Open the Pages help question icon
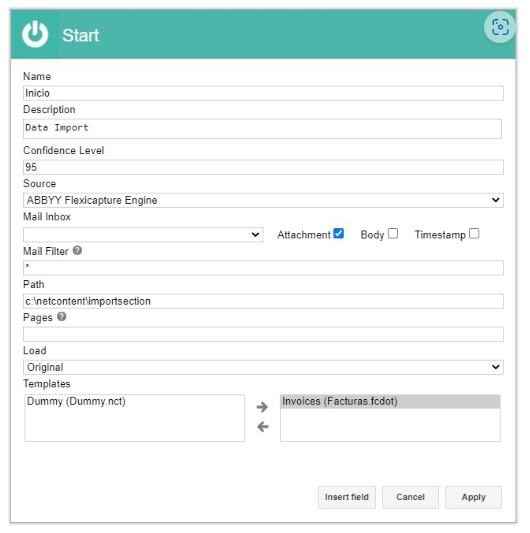Viewport: 530px width, 533px height. (x=62, y=317)
